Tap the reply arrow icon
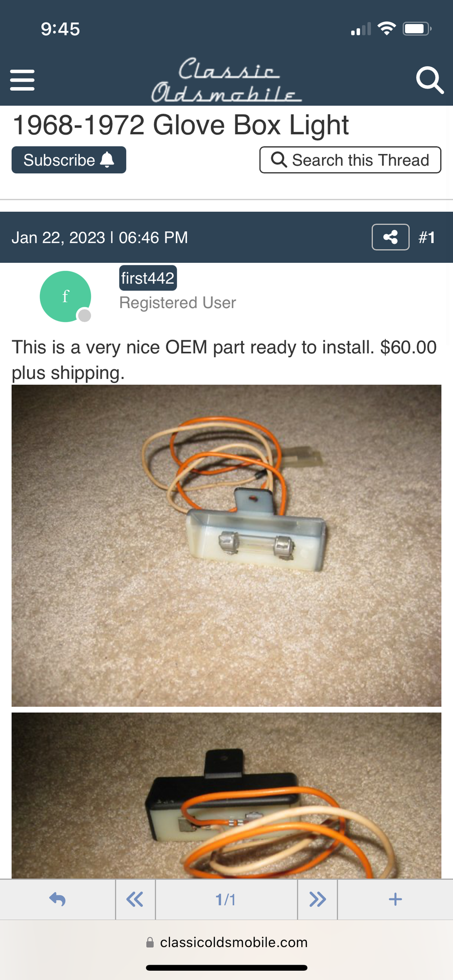The height and width of the screenshot is (980, 453). pos(58,899)
